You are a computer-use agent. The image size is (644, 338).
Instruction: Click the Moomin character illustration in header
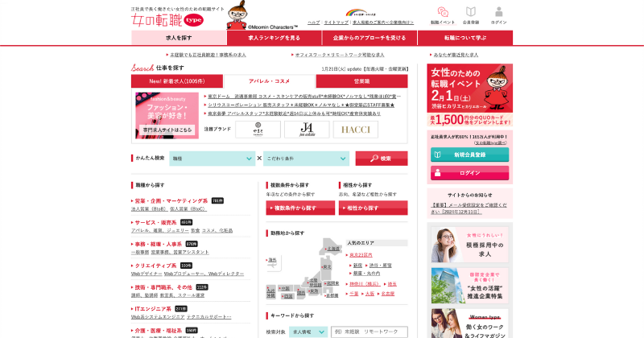(237, 15)
